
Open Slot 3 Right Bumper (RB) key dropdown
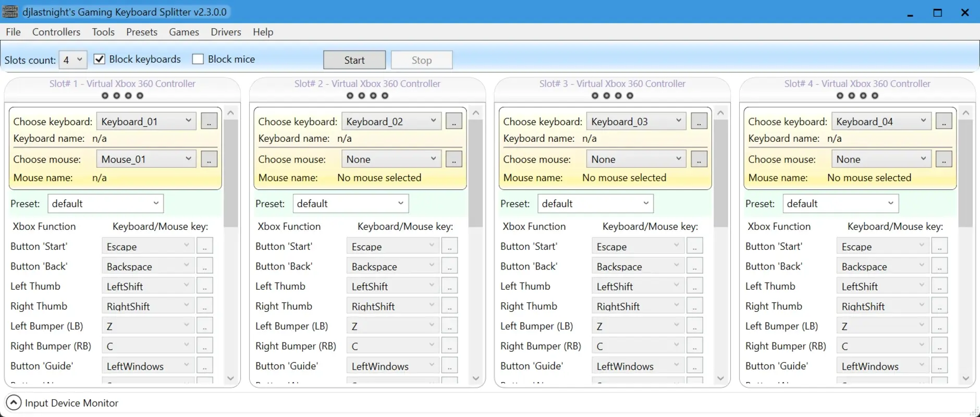pos(638,346)
